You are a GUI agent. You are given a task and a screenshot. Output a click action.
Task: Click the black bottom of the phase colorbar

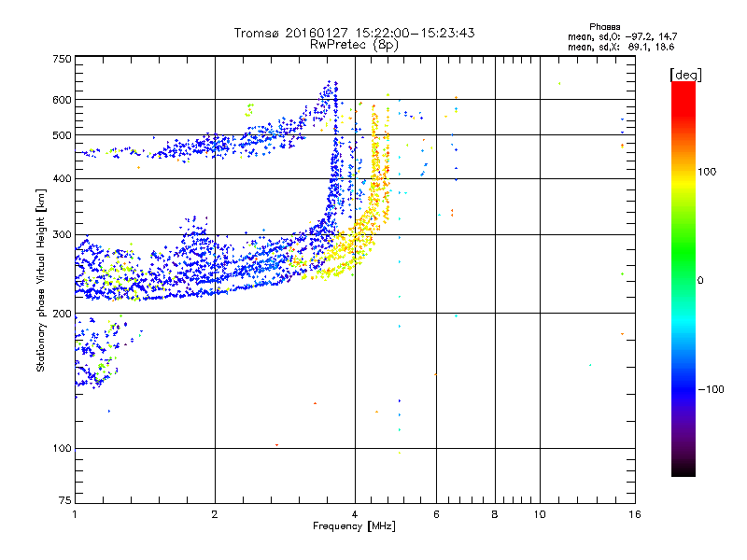684,469
